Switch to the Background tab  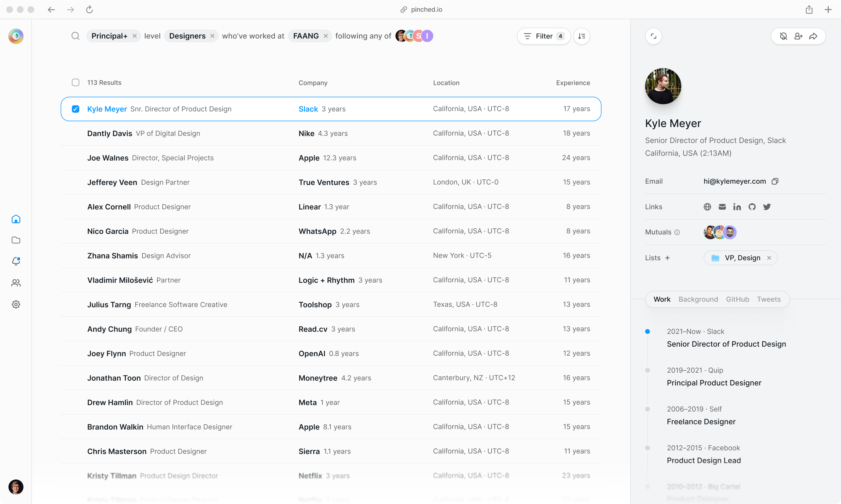(x=698, y=299)
